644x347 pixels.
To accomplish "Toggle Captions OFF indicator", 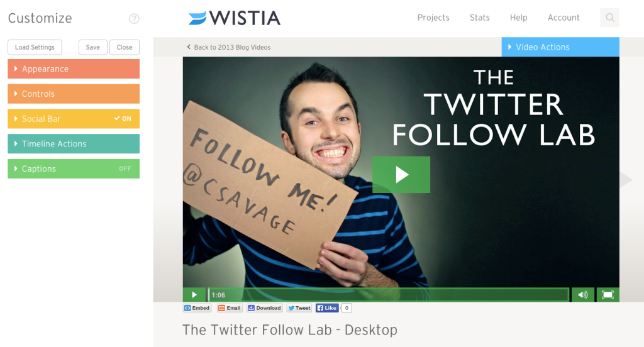I will (125, 168).
